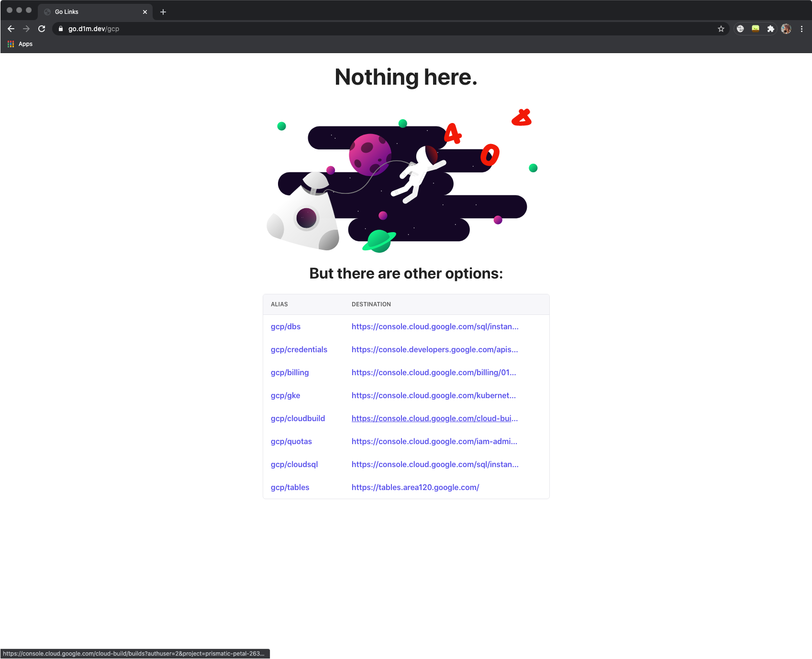Reload the current page
The width and height of the screenshot is (812, 659).
click(42, 29)
